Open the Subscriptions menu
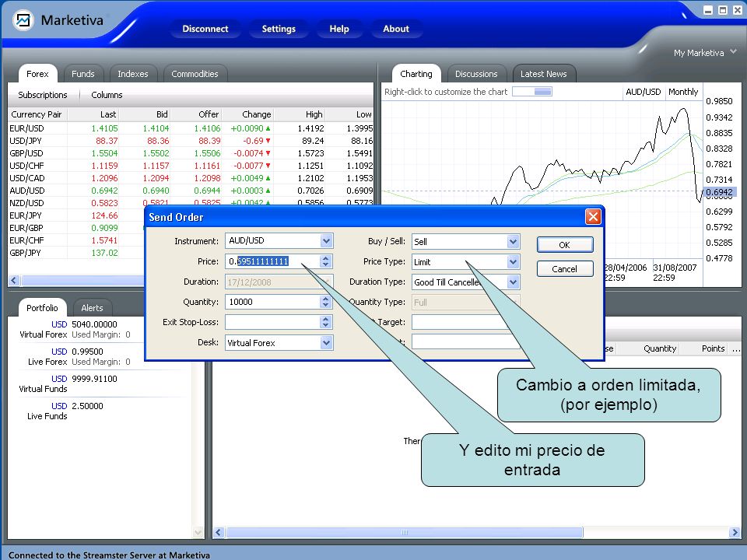 (x=43, y=95)
